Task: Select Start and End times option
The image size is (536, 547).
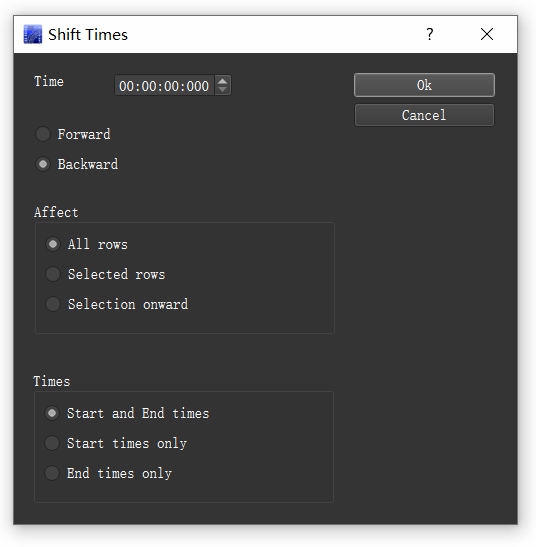Action: pos(127,413)
